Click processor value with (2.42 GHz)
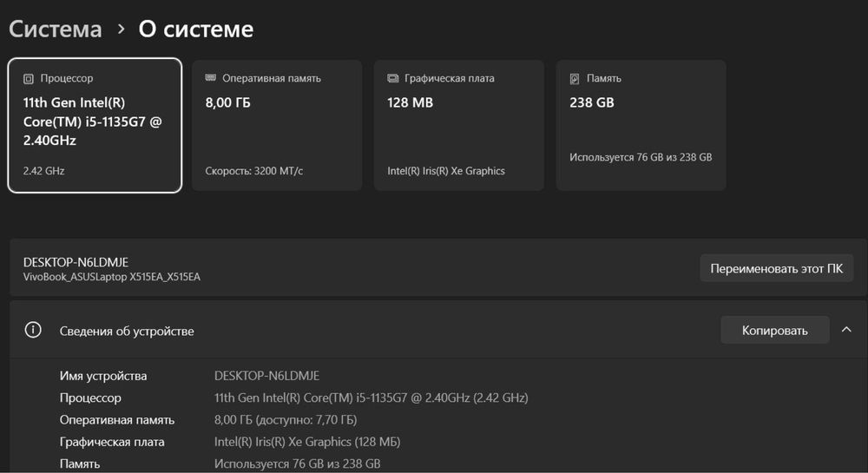 [x=371, y=397]
